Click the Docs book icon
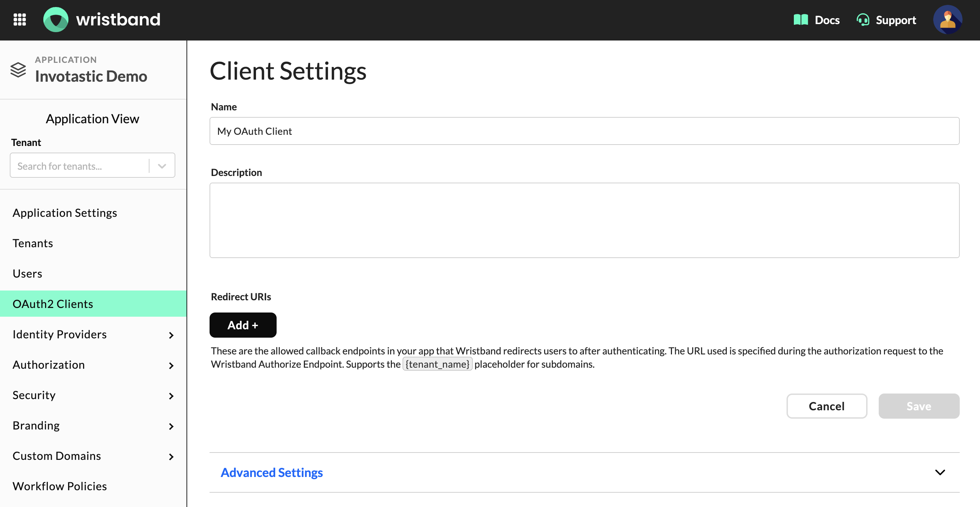 (800, 20)
